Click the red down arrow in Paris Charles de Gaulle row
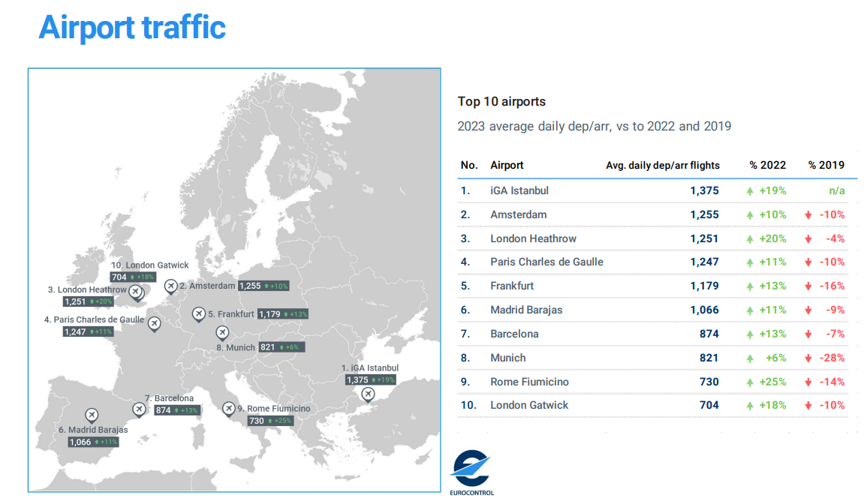Viewport: 867px width, 504px height. click(808, 262)
